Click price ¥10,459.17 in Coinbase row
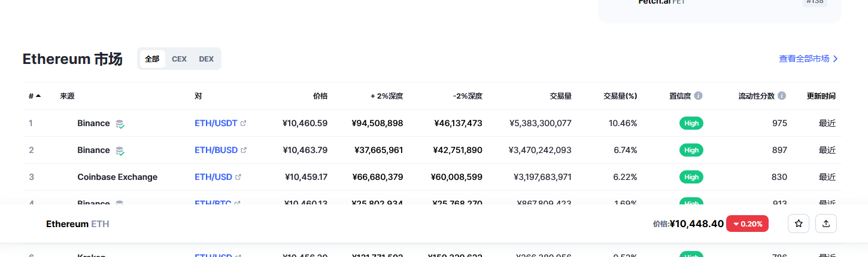 (306, 177)
